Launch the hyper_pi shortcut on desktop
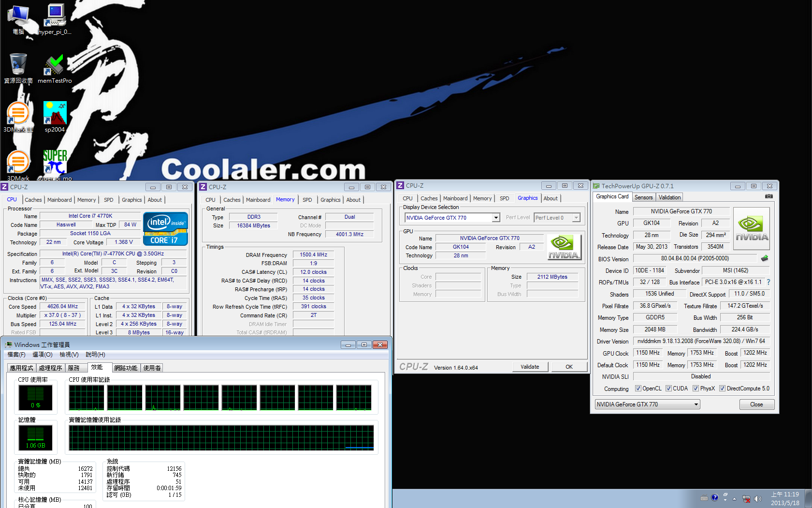Image resolution: width=812 pixels, height=508 pixels. coord(55,19)
